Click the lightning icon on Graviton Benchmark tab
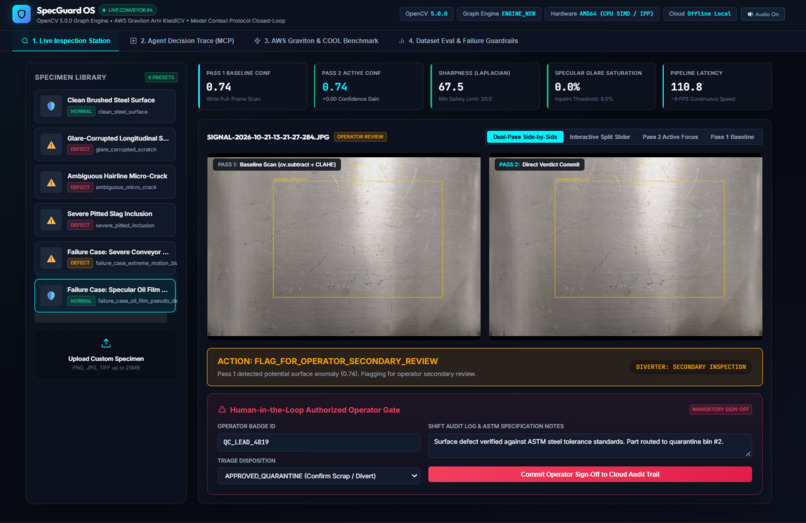The width and height of the screenshot is (806, 523). pyautogui.click(x=257, y=41)
